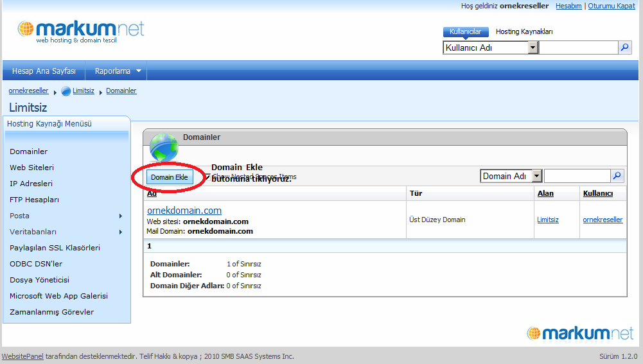This screenshot has width=643, height=364.
Task: Click the Tür column header
Action: 416,193
